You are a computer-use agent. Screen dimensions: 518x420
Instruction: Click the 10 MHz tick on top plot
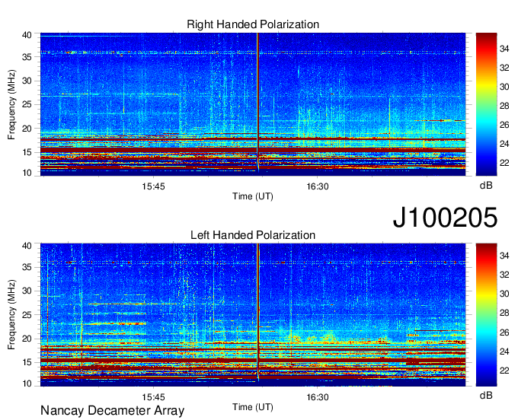pos(27,173)
